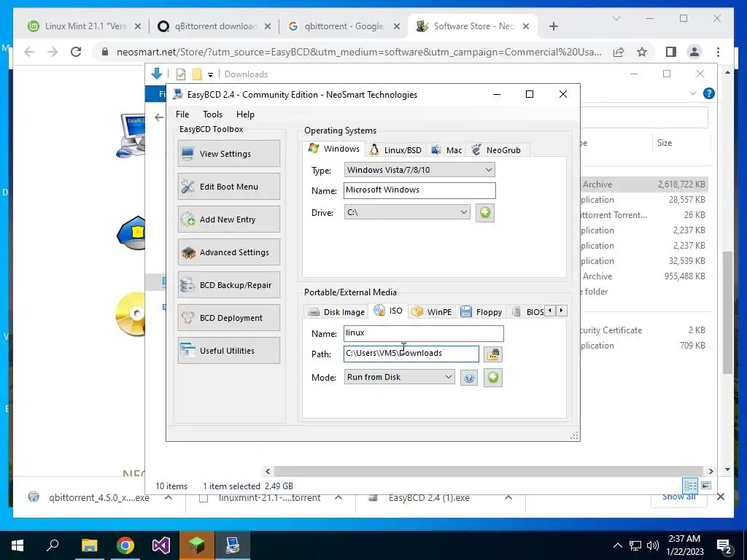Click the ISO name field containing linux
The image size is (747, 560).
point(424,333)
